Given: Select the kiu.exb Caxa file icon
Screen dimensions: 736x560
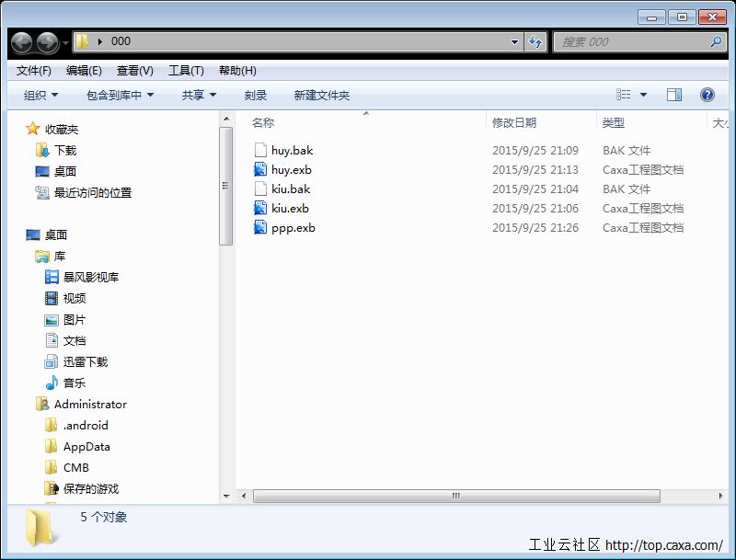Looking at the screenshot, I should point(260,208).
